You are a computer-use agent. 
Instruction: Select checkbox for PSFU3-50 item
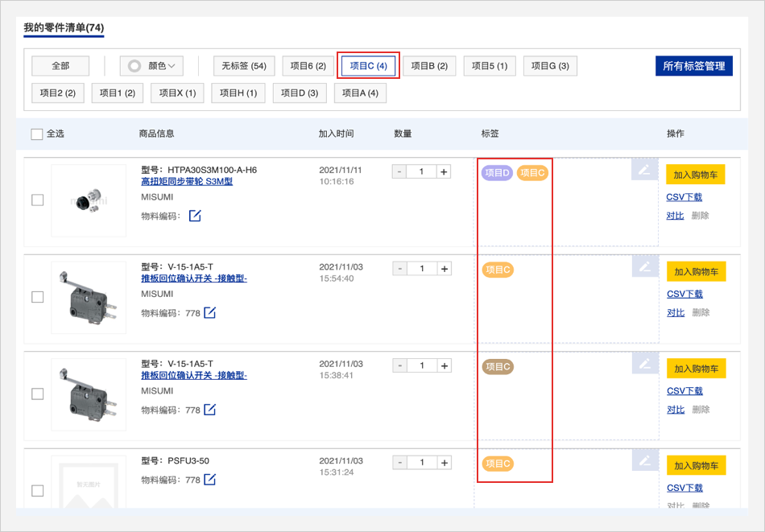coord(38,491)
